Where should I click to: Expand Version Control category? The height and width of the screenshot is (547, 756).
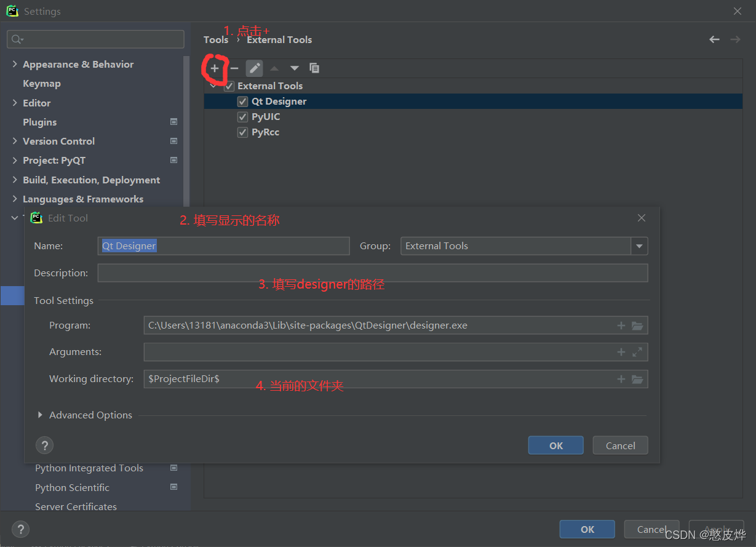click(15, 141)
